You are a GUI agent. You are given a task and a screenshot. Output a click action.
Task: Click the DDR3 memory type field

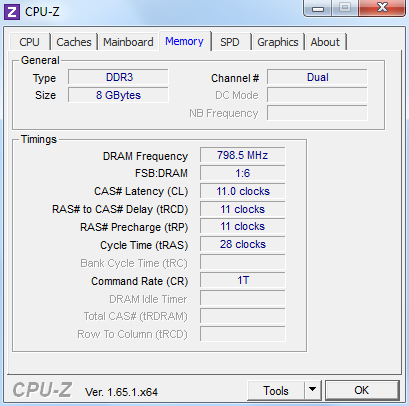click(x=118, y=77)
